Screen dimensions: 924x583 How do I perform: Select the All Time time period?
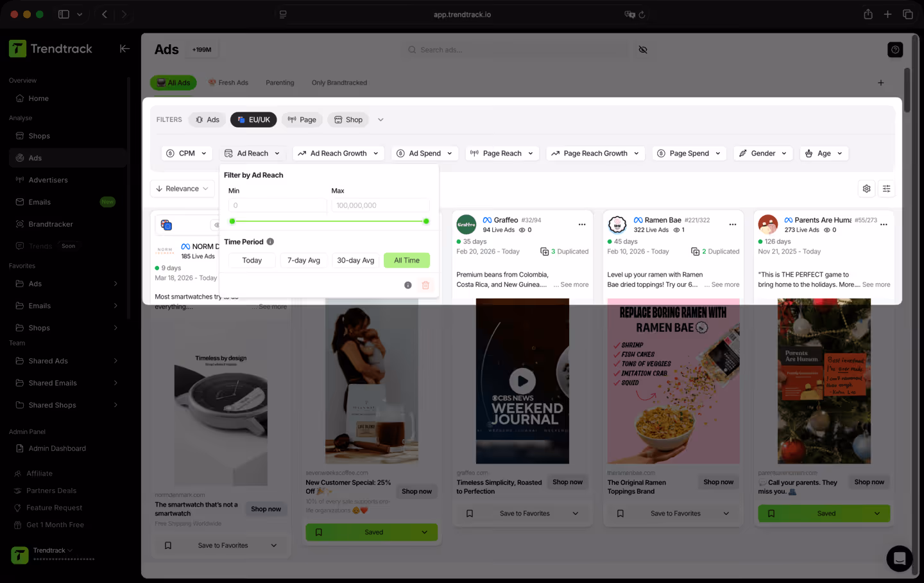click(406, 260)
